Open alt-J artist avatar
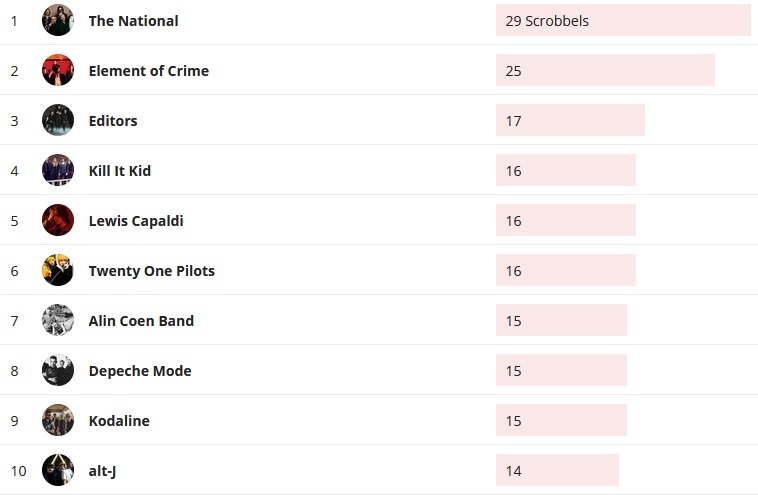Image resolution: width=758 pixels, height=495 pixels. point(58,470)
